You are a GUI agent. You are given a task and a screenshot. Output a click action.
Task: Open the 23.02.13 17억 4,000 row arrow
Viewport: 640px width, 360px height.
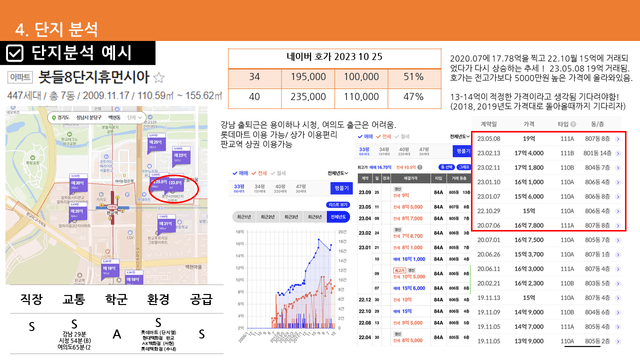click(618, 153)
